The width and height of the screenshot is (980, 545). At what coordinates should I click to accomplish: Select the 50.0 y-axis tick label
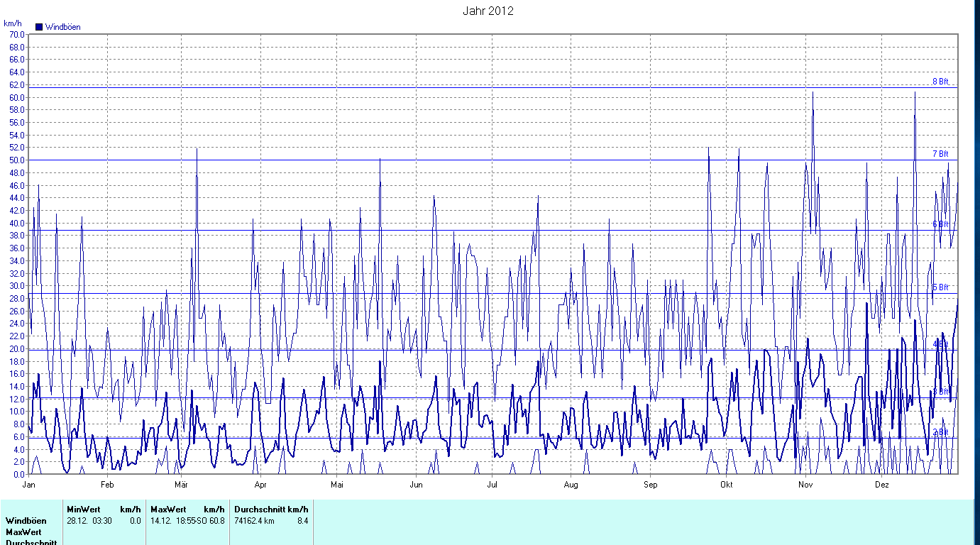tap(17, 160)
